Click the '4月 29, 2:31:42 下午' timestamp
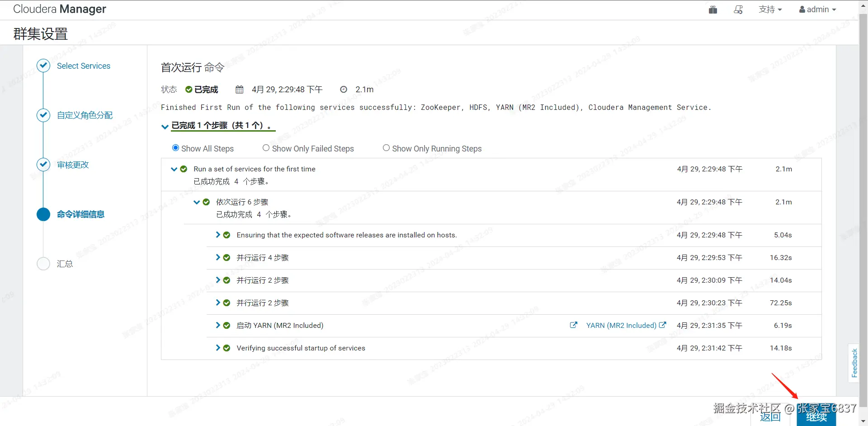This screenshot has height=426, width=868. tap(709, 348)
